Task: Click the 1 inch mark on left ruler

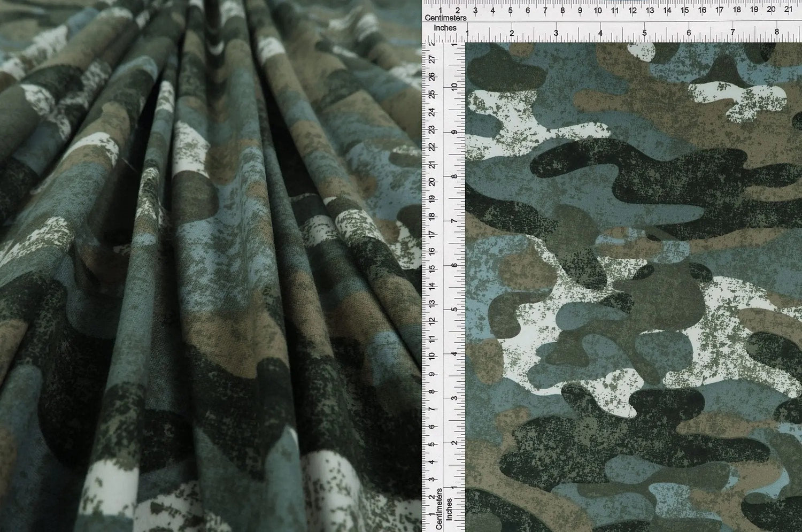Action: 454,487
